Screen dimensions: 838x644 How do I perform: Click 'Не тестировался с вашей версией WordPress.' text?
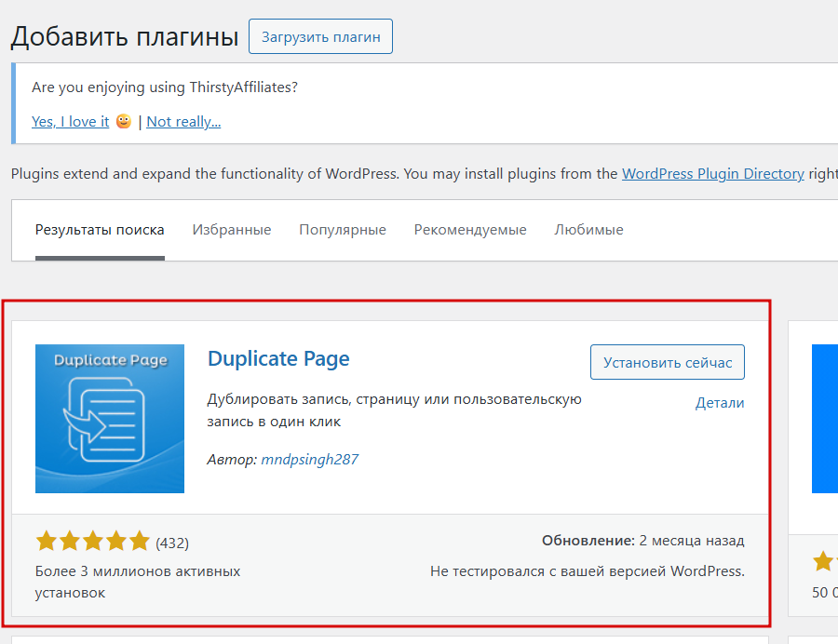tap(588, 571)
